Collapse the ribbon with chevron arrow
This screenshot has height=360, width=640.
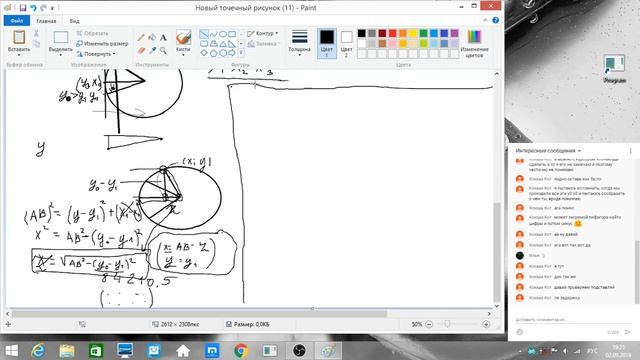pyautogui.click(x=485, y=20)
